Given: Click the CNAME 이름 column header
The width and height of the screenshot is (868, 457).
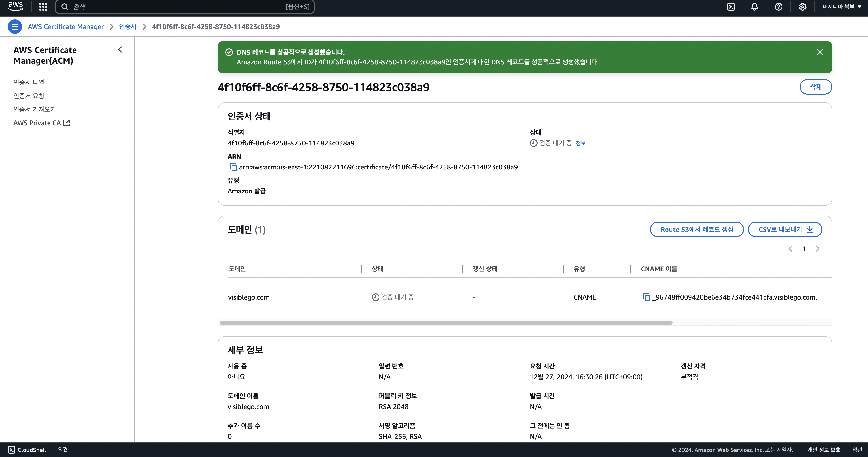Looking at the screenshot, I should pos(659,268).
